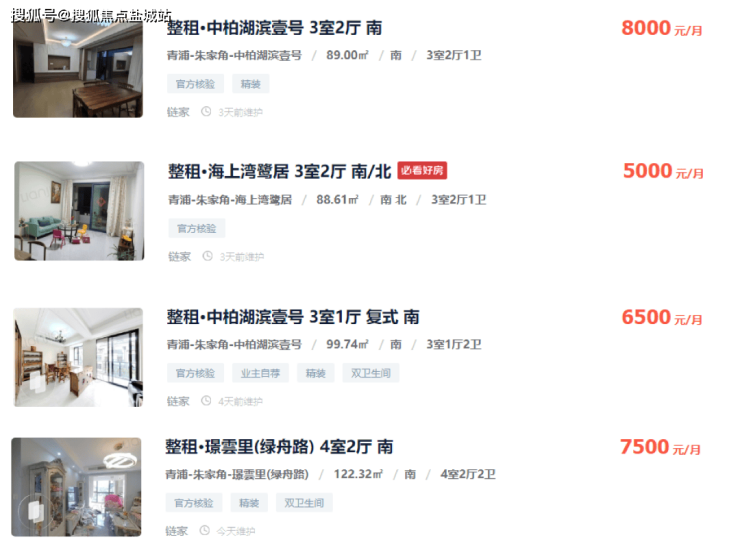Click the clock icon beside 今天维护
This screenshot has height=557, width=740.
coord(204,531)
